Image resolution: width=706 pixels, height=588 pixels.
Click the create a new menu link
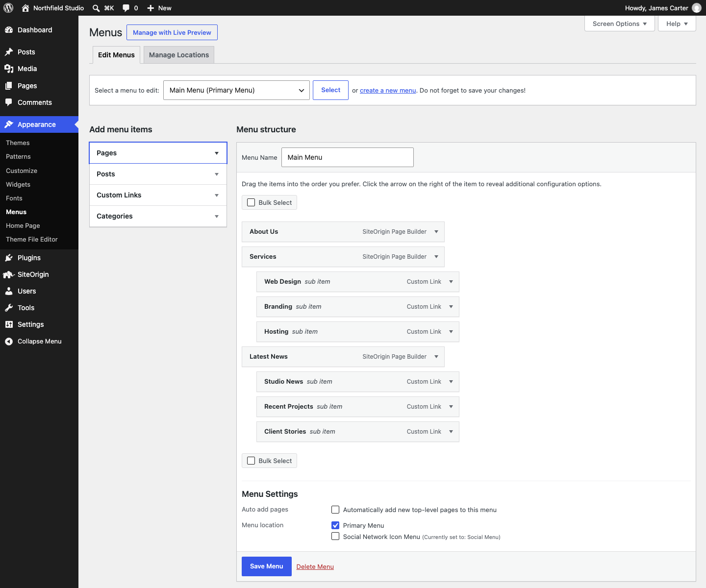pos(388,90)
